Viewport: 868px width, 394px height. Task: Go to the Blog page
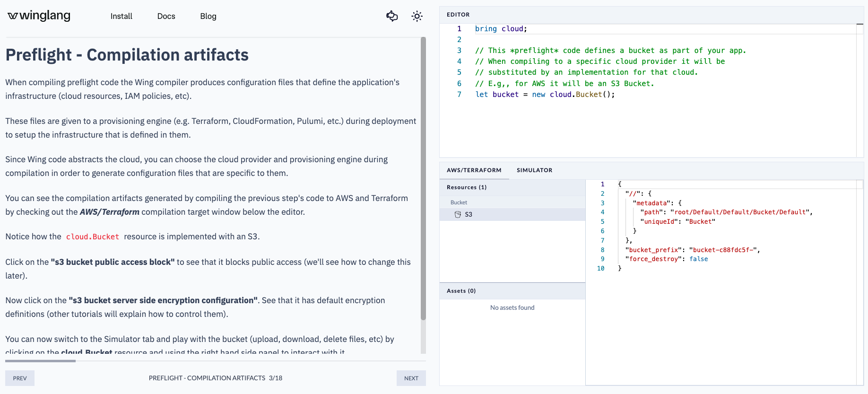[208, 16]
